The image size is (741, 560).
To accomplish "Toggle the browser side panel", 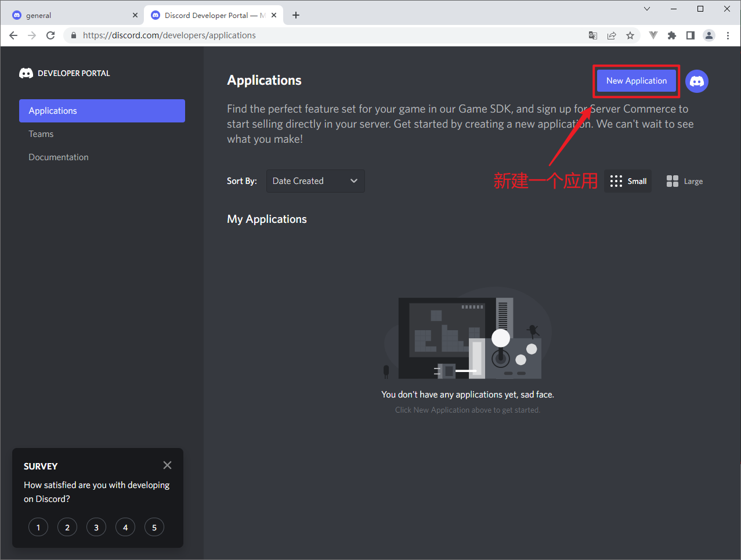I will 691,35.
